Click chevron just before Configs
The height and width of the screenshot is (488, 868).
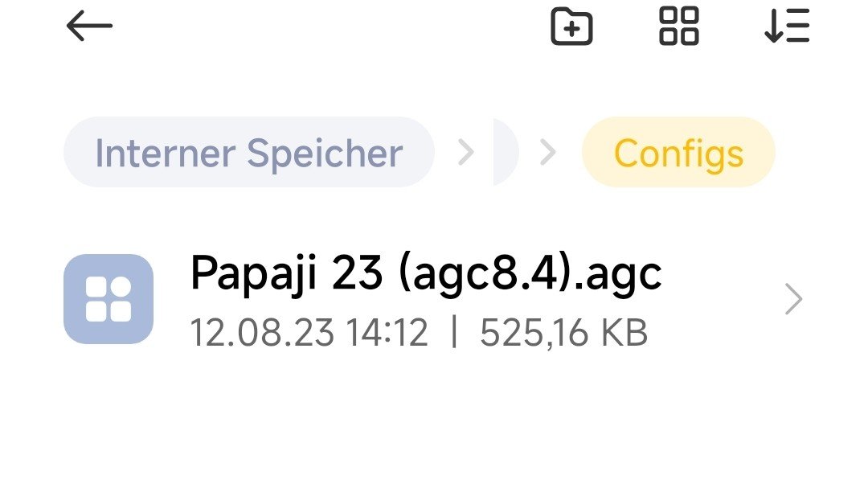pyautogui.click(x=548, y=153)
